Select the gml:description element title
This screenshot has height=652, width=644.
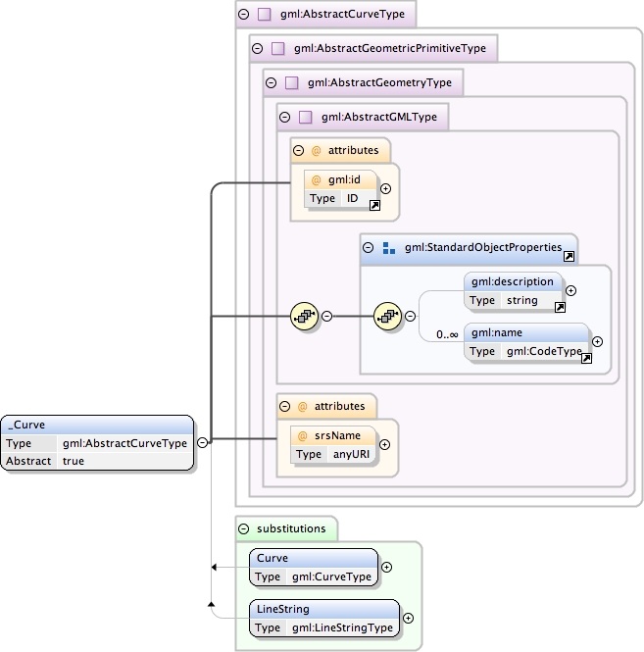[513, 282]
